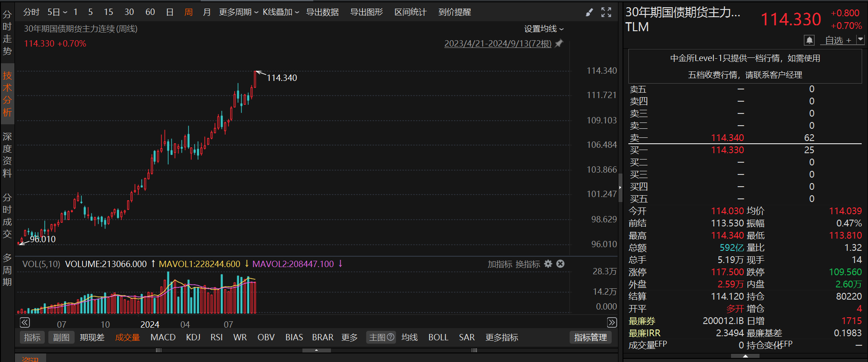Click the 最廉券 value 200012.IB
Viewport: 868px width, 362px height.
coord(723,321)
